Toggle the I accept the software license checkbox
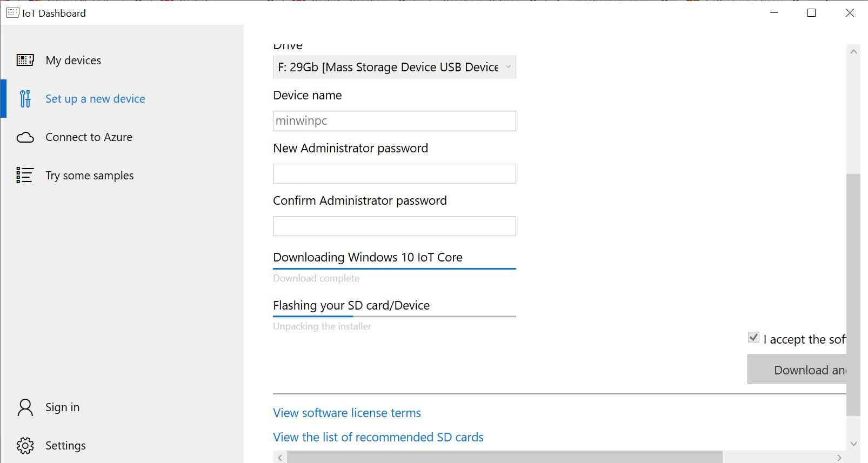This screenshot has height=463, width=868. point(753,338)
